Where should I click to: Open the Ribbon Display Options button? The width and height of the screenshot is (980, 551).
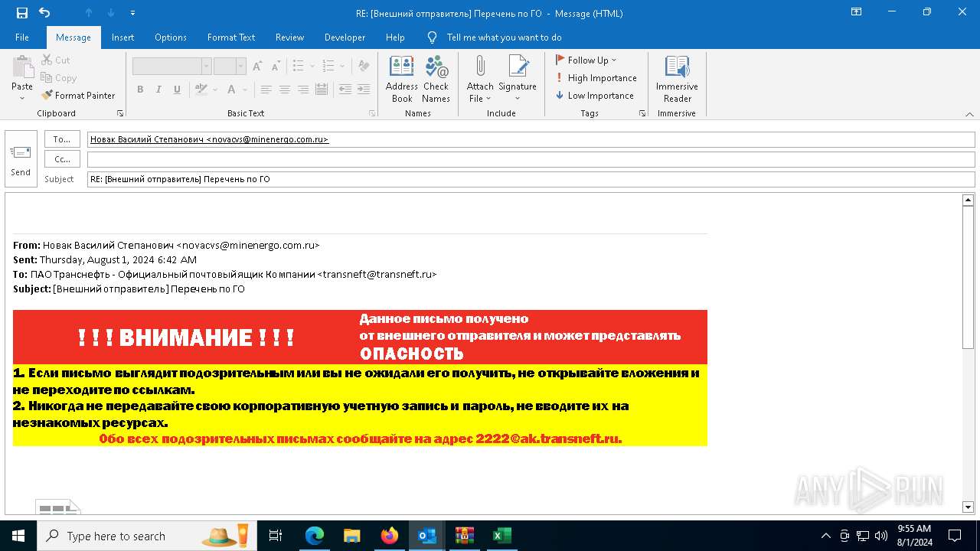click(856, 12)
